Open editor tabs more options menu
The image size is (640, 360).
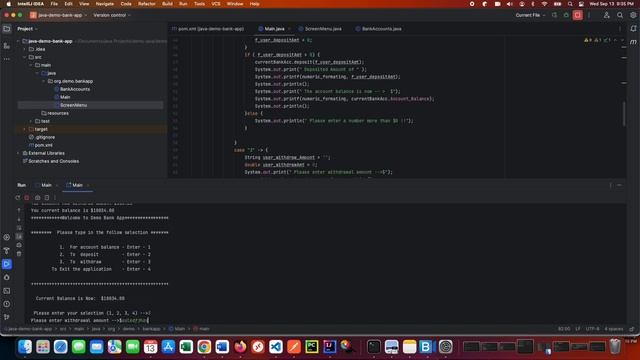[x=620, y=29]
